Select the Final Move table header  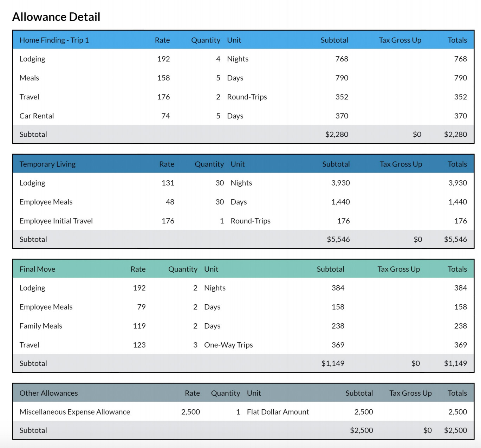(37, 269)
